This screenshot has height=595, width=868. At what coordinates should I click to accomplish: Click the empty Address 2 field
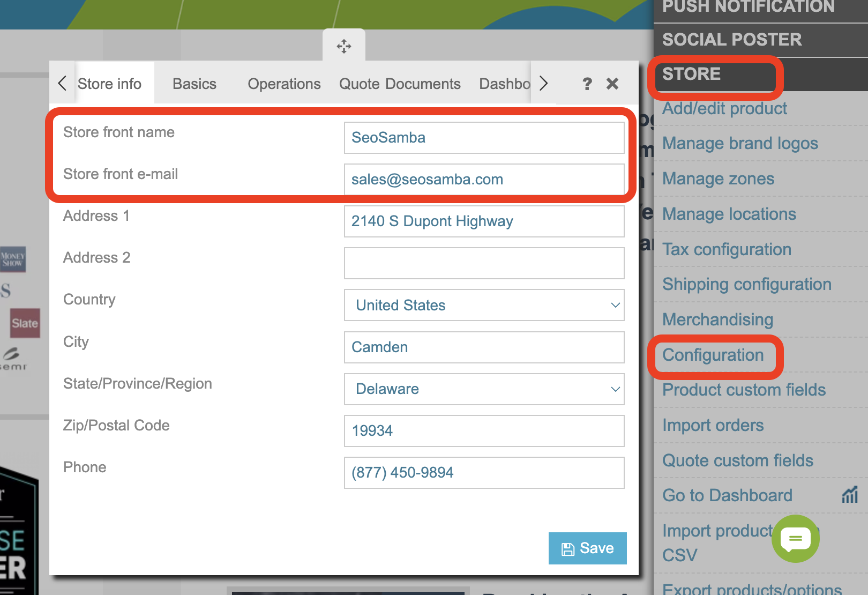(x=484, y=263)
